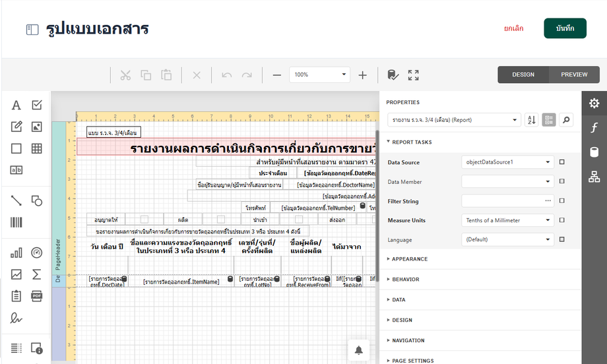607x364 pixels.
Task: Select the Character Comb tool
Action: [x=16, y=170]
